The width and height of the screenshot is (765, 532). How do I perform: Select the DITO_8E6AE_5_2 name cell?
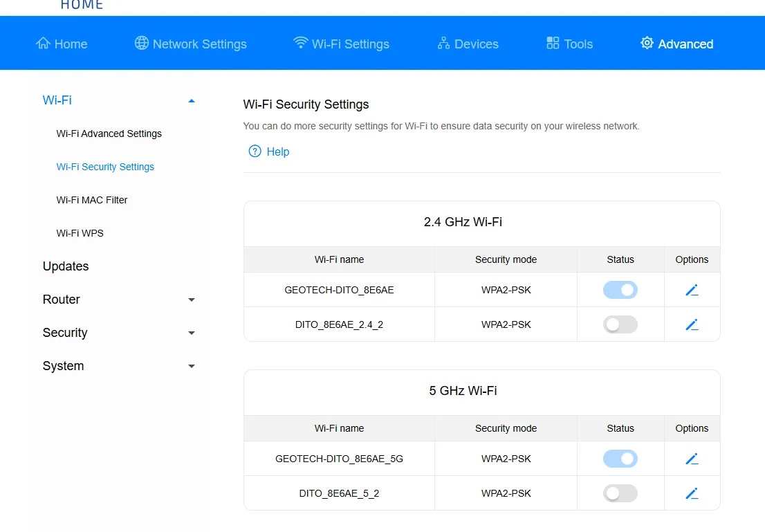(339, 493)
